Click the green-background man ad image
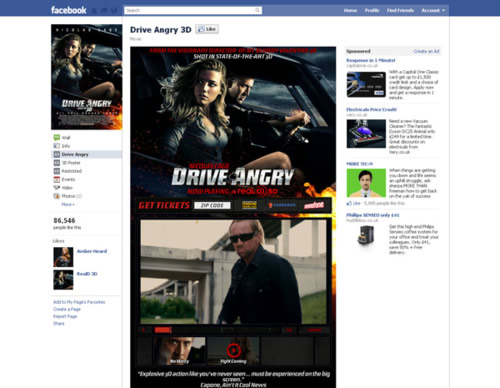 [366, 183]
